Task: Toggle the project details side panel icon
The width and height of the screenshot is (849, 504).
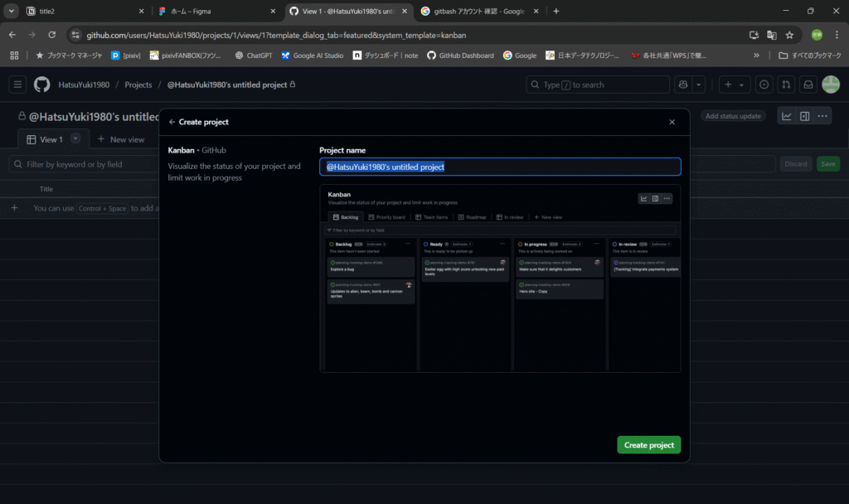Action: [804, 116]
